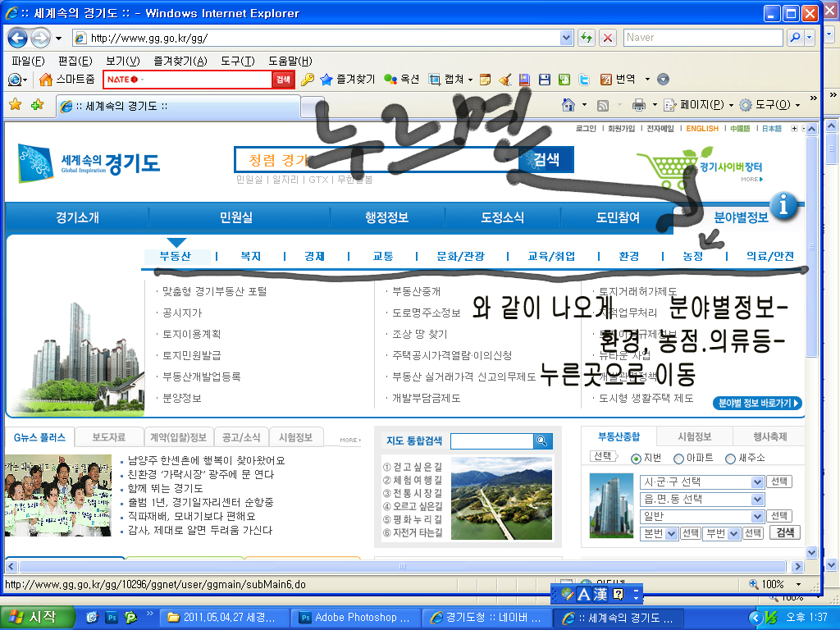Open the 읍.면.동 선택 dropdown
The image size is (840, 630).
click(x=702, y=499)
